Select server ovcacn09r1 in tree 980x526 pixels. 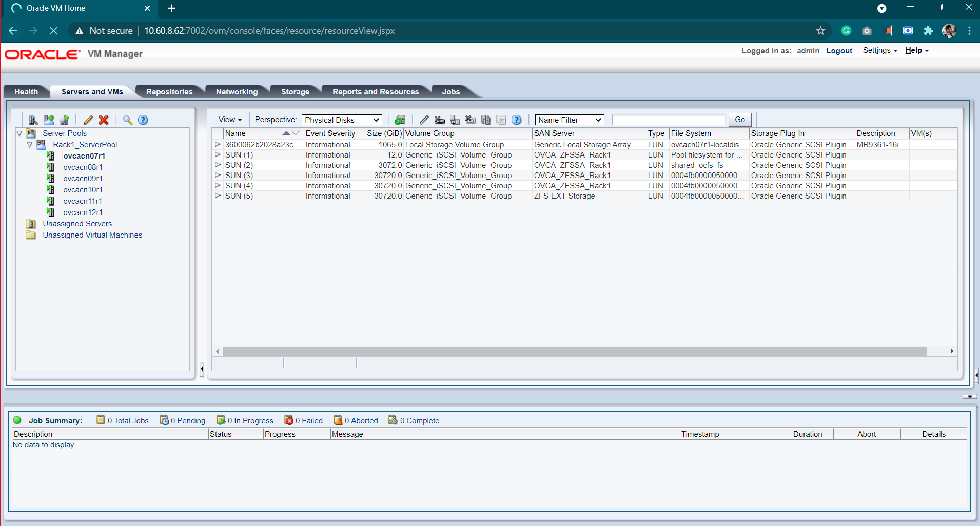(x=83, y=179)
